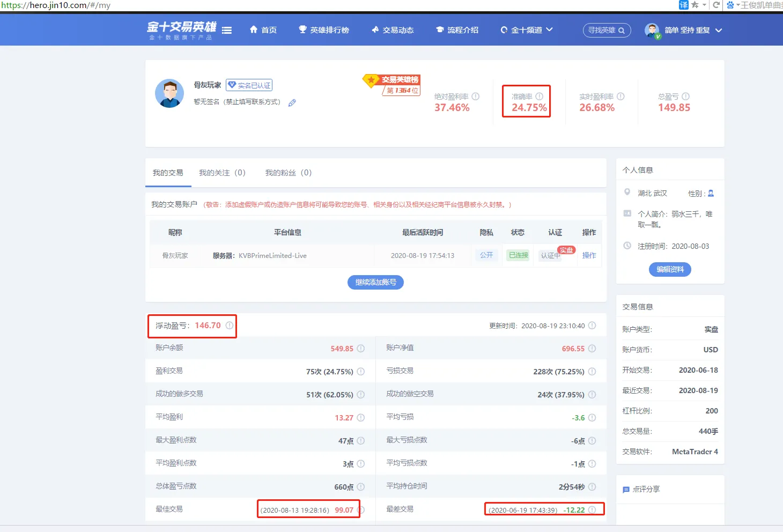783x532 pixels.
Task: Show info for 绝对盈利率
Action: [475, 97]
